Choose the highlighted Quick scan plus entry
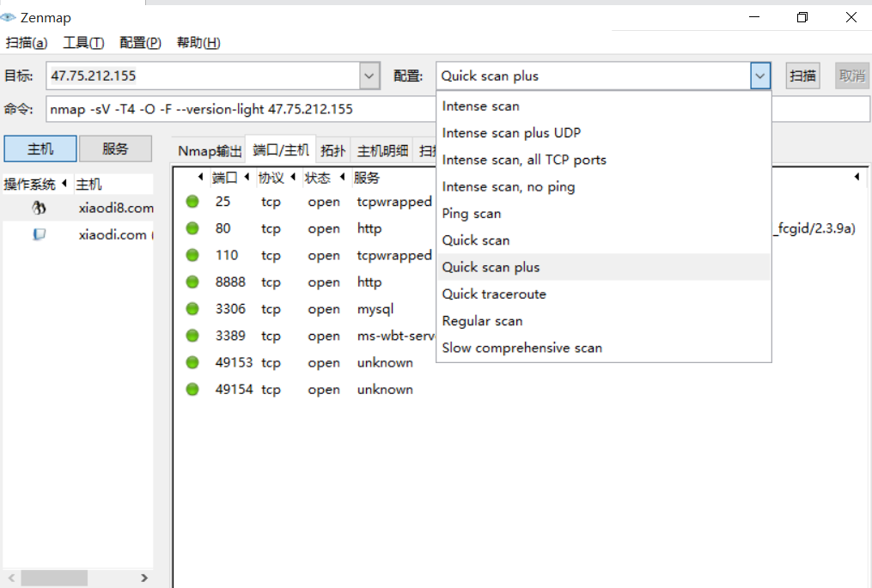The height and width of the screenshot is (588, 872). [x=604, y=267]
